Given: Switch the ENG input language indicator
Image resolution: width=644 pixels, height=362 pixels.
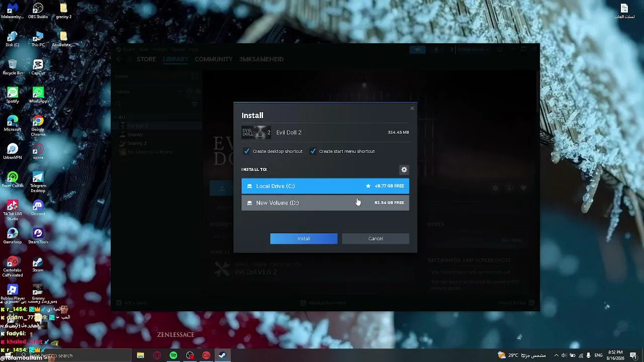Looking at the screenshot, I should (600, 355).
